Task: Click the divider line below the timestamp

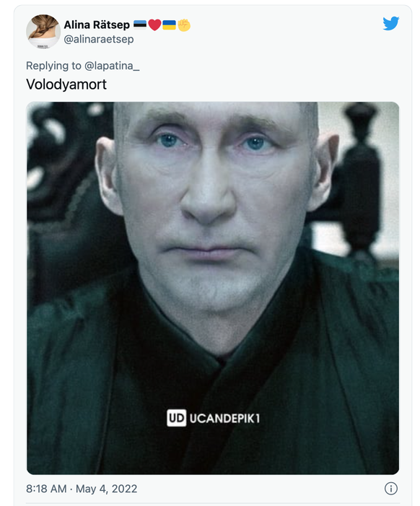Action: [x=213, y=503]
